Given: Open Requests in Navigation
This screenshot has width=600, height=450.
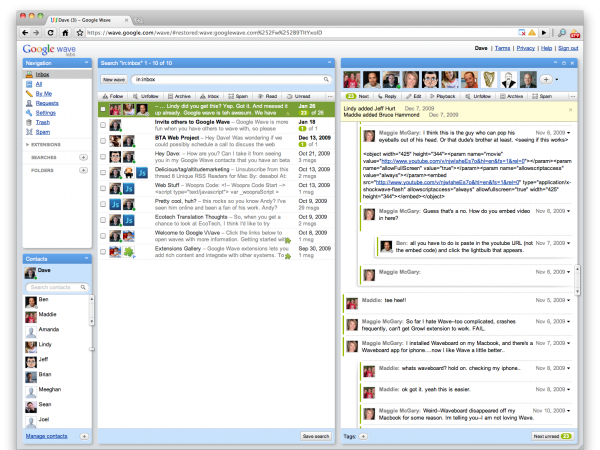Looking at the screenshot, I should 47,103.
